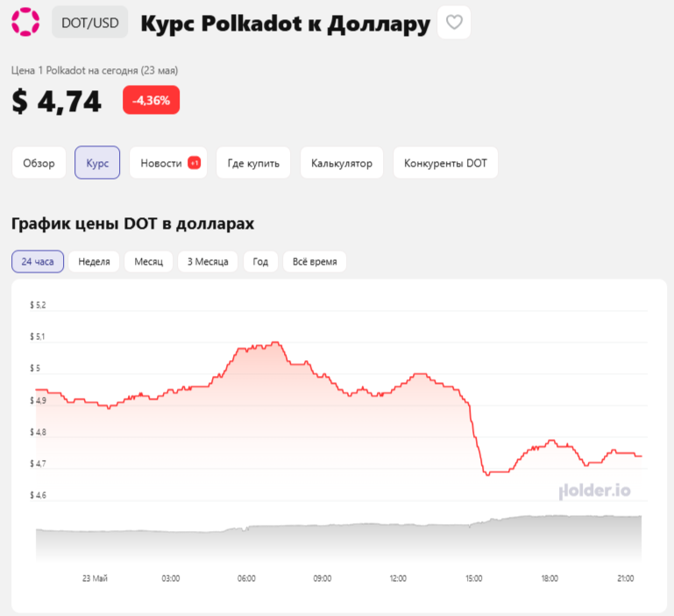Click the $ 5,1 axis label
674x616 pixels.
click(x=38, y=336)
